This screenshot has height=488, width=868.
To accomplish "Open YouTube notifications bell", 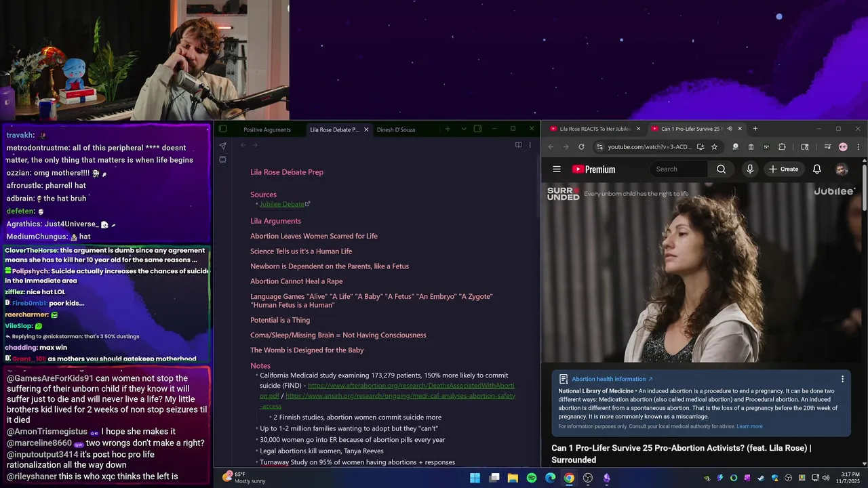I will click(817, 169).
